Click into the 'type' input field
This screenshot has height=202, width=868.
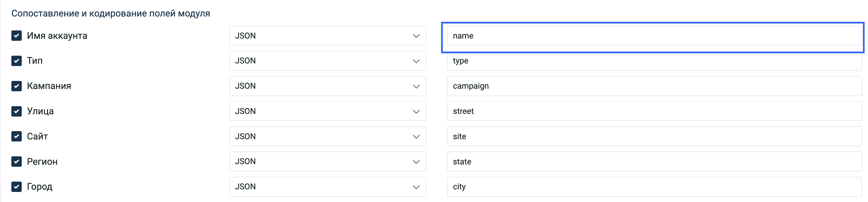(x=654, y=61)
